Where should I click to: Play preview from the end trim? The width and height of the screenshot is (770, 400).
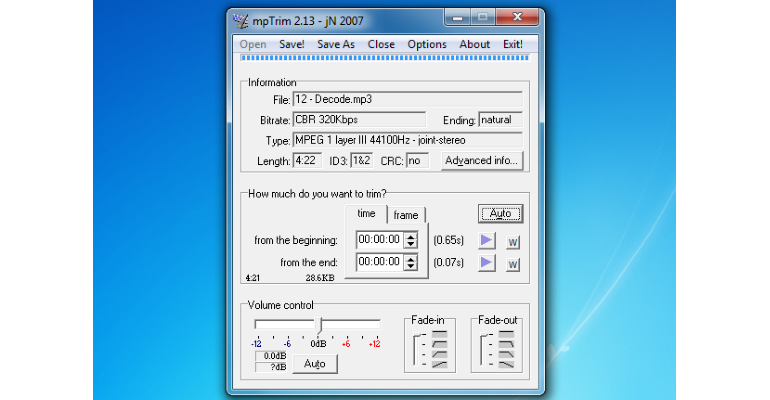point(486,263)
